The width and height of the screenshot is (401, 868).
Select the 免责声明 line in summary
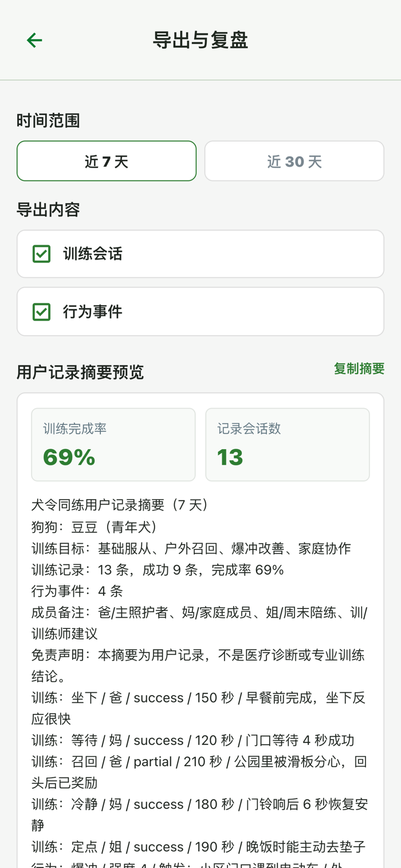[198, 666]
